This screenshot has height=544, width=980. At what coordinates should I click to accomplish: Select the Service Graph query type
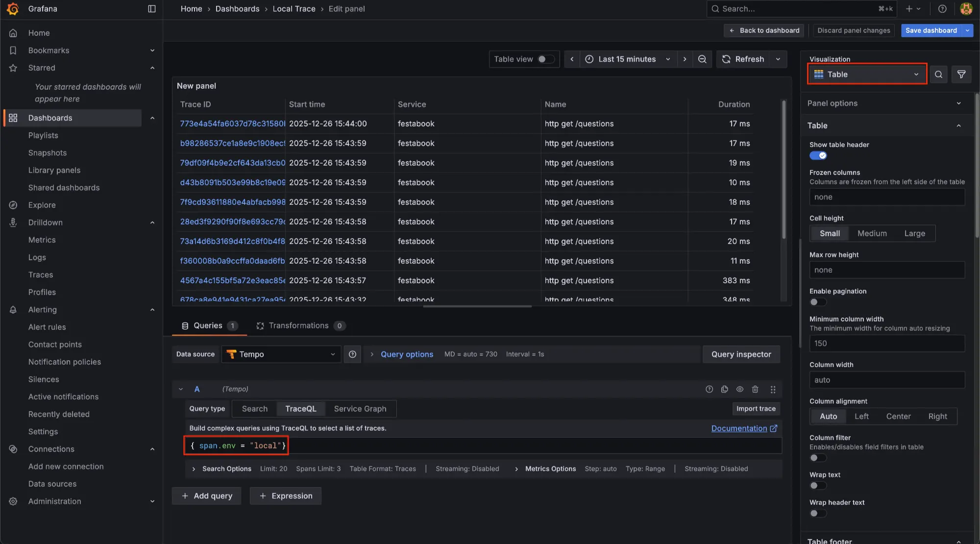point(360,409)
